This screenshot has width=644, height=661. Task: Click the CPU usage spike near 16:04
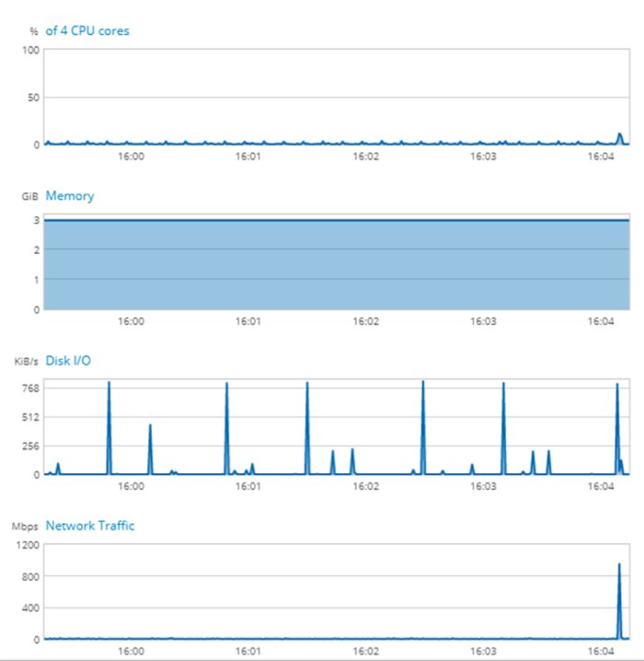[620, 137]
